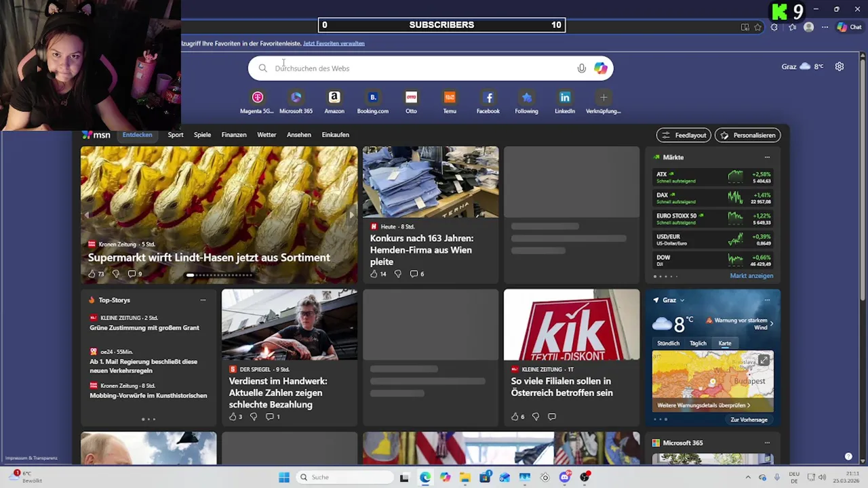This screenshot has width=868, height=488.
Task: Switch to the Spiele tab
Action: (202, 135)
